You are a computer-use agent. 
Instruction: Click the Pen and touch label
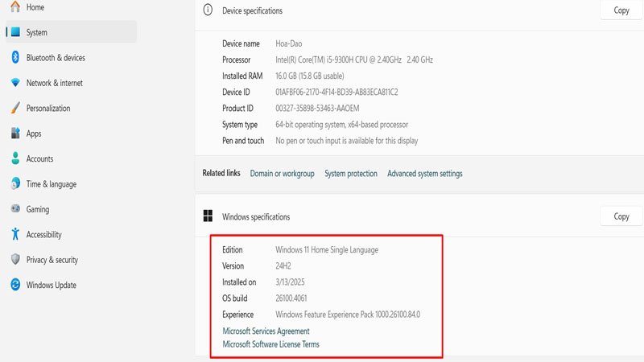[x=243, y=141]
